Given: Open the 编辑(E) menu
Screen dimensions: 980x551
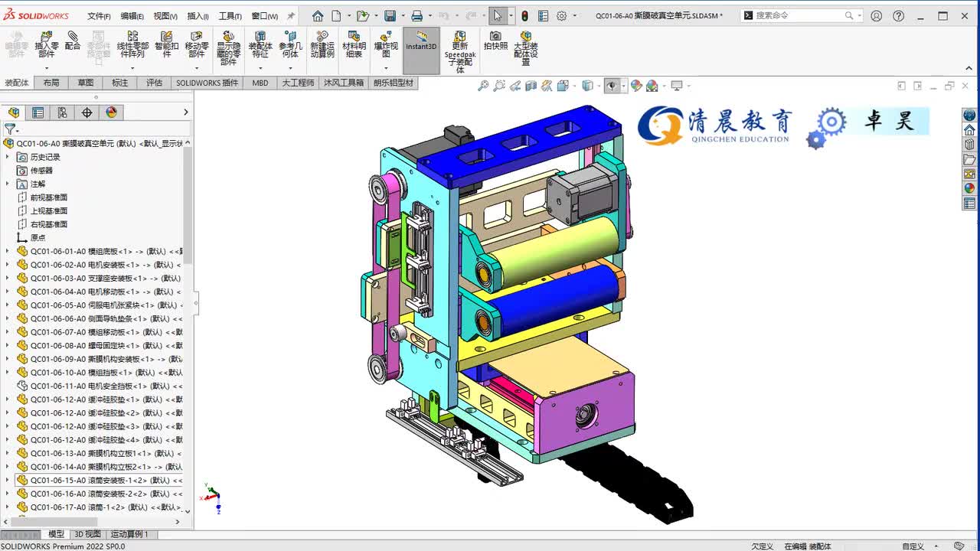Looking at the screenshot, I should tap(132, 15).
